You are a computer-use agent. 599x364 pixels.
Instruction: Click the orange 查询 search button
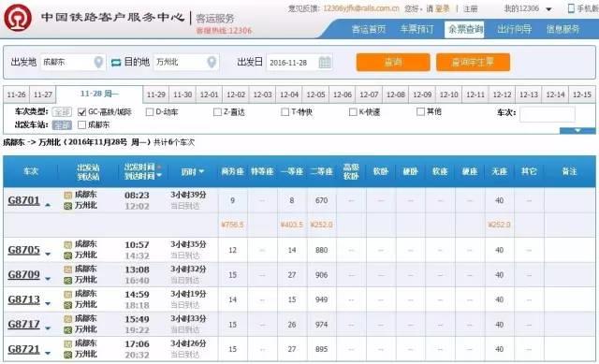pyautogui.click(x=393, y=63)
